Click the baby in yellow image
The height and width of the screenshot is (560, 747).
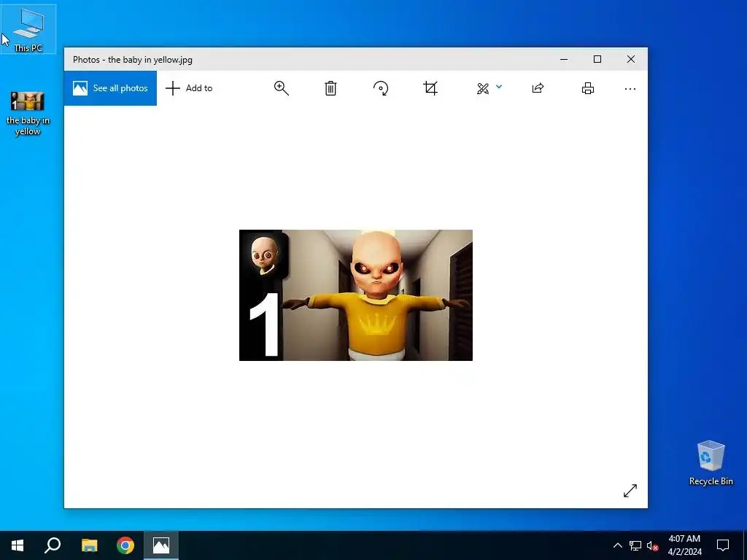[x=356, y=295]
